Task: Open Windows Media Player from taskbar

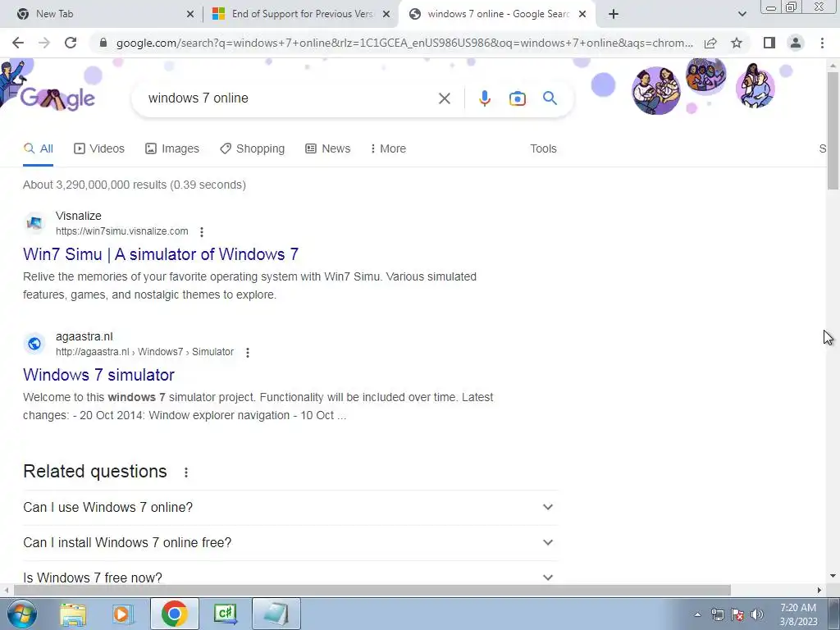Action: [123, 614]
